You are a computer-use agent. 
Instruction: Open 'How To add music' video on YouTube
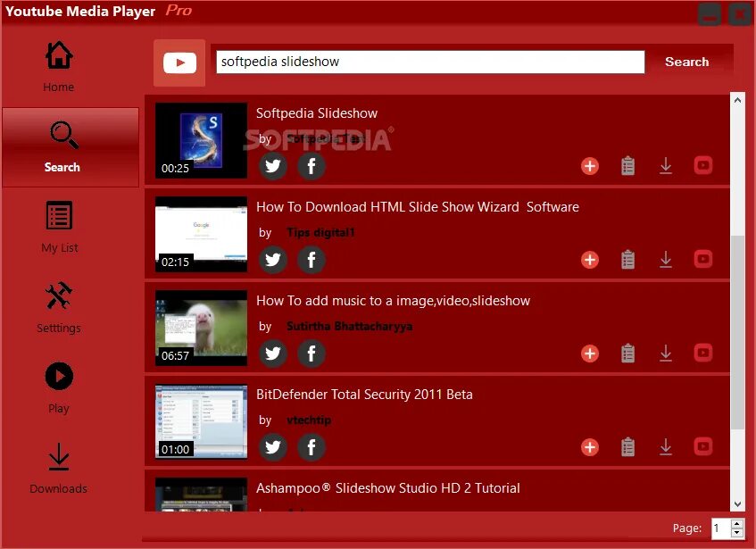click(x=703, y=353)
